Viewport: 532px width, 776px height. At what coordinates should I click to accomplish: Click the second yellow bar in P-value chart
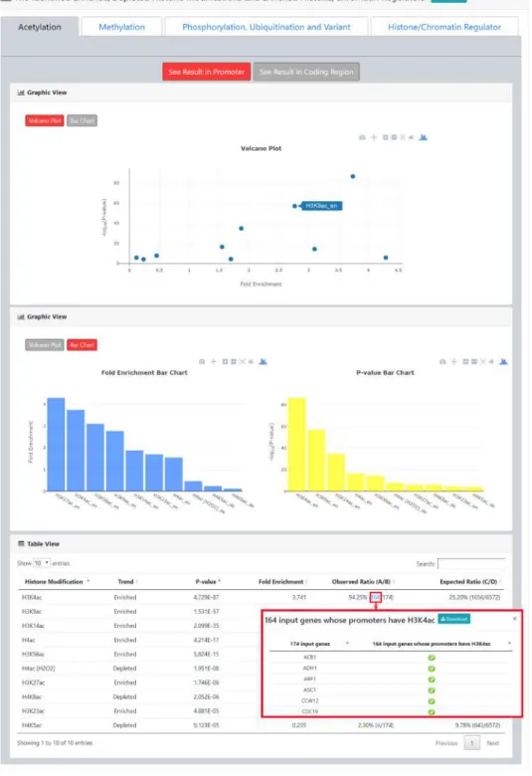coord(317,461)
